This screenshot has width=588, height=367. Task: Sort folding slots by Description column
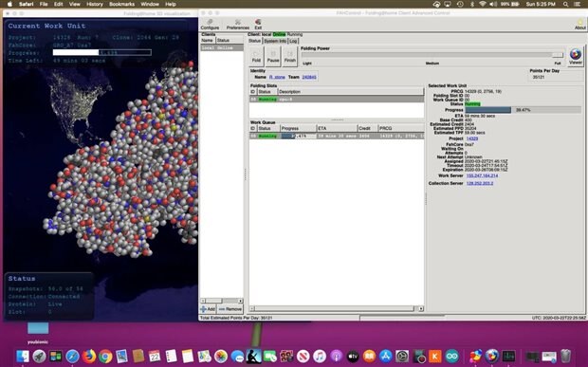click(x=351, y=91)
